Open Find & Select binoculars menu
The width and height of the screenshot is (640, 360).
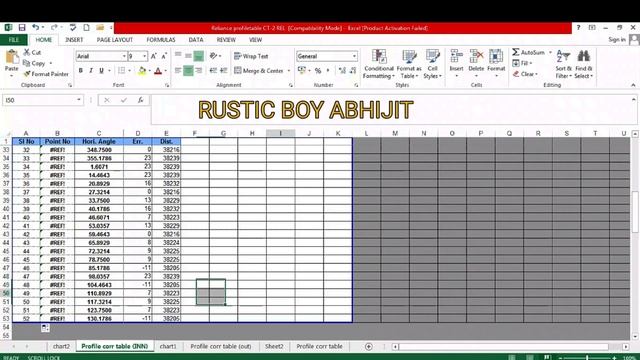(584, 64)
